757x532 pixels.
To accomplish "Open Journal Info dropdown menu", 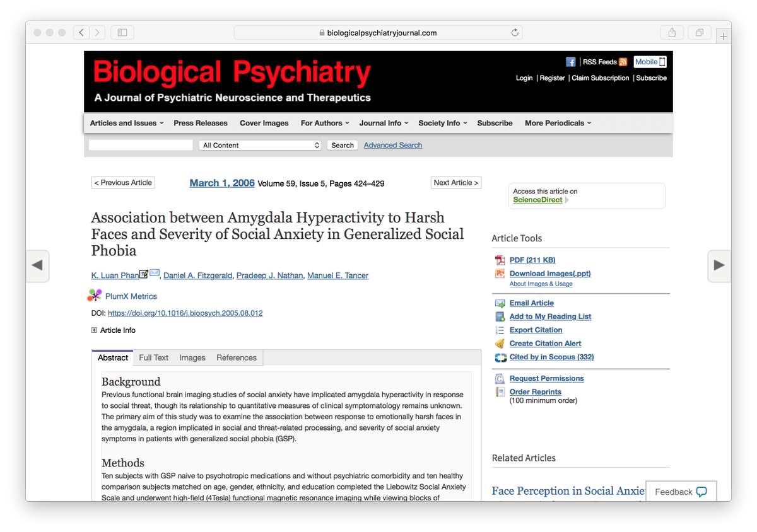I will (x=384, y=123).
